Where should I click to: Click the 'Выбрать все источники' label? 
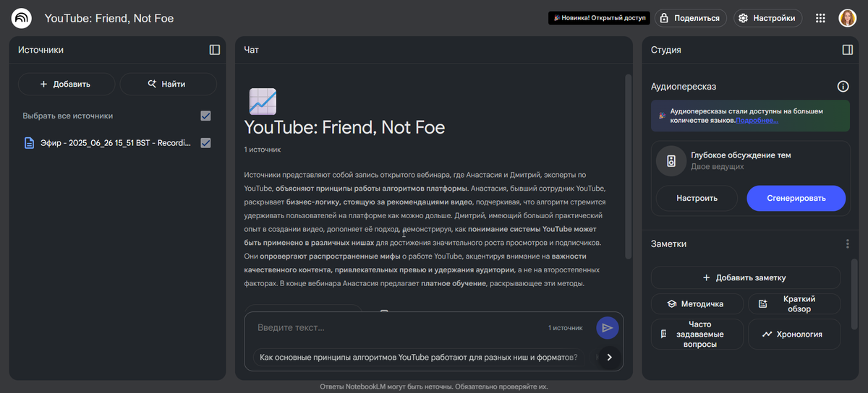coord(67,116)
